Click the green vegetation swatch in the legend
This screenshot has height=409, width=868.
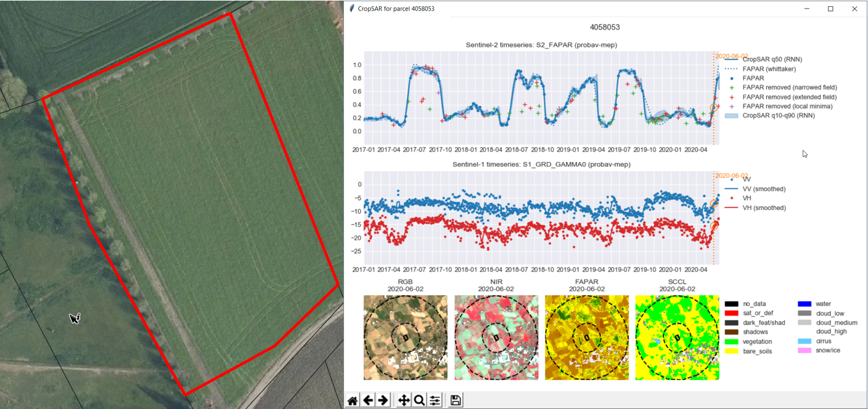[x=734, y=341]
